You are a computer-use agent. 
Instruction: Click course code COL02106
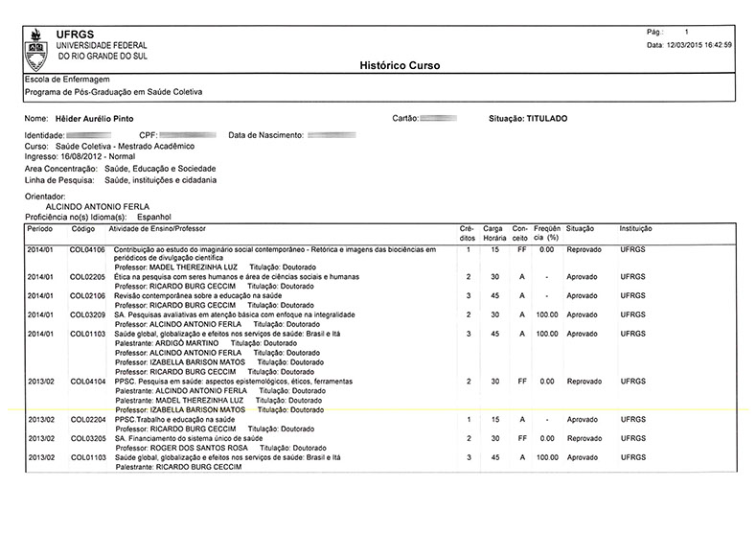click(x=87, y=295)
